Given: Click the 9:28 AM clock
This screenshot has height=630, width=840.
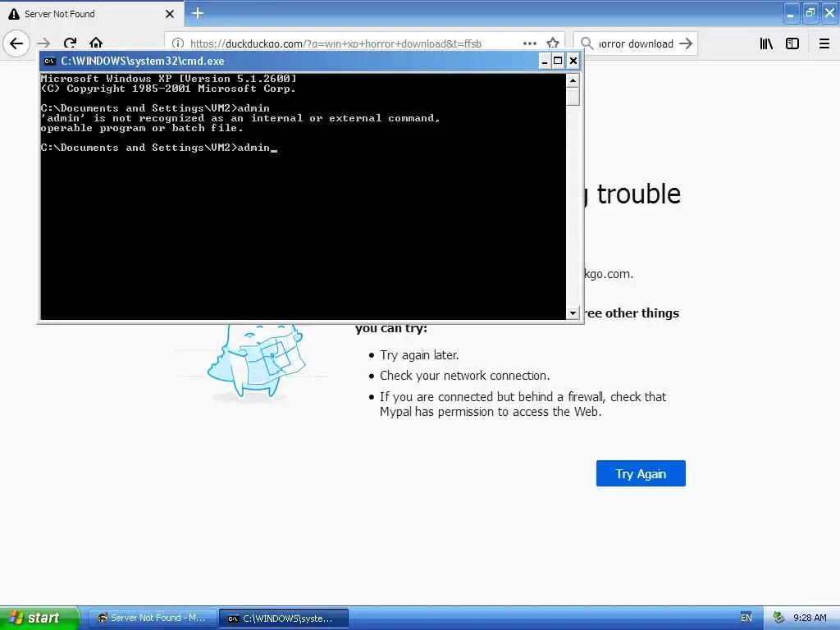Looking at the screenshot, I should point(810,618).
